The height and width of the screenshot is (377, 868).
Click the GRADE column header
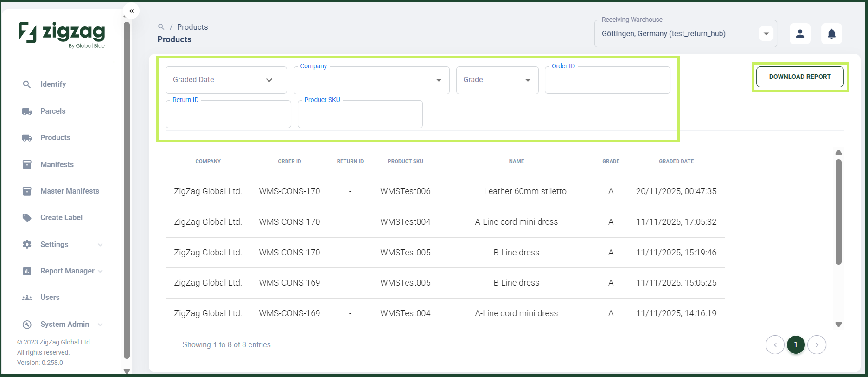click(611, 162)
